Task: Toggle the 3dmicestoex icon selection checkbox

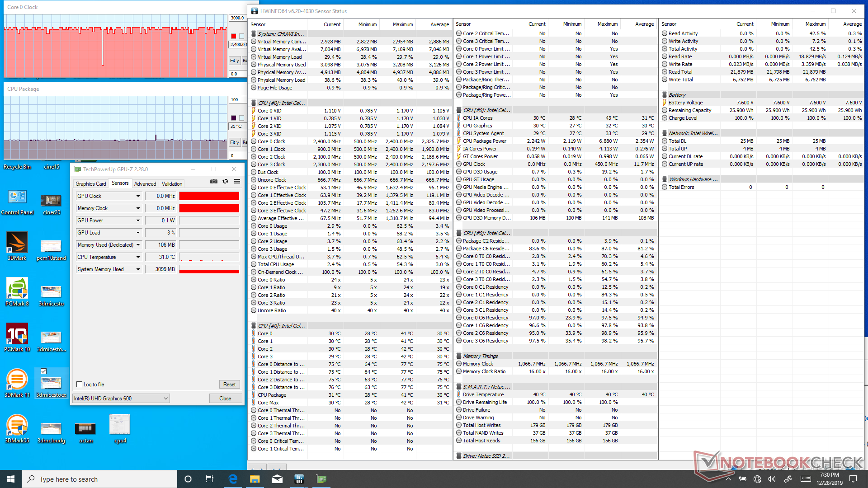Action: tap(44, 371)
